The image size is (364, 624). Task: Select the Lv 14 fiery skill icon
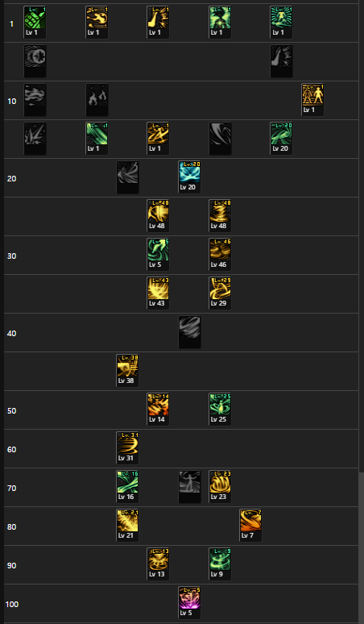point(158,409)
